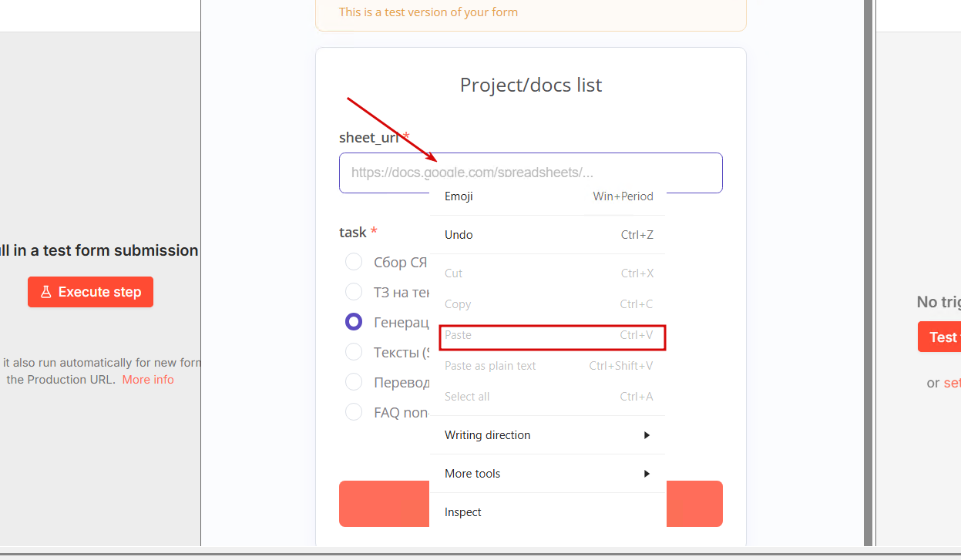The width and height of the screenshot is (961, 560).
Task: Expand the Writing direction submenu arrow
Action: [x=647, y=435]
